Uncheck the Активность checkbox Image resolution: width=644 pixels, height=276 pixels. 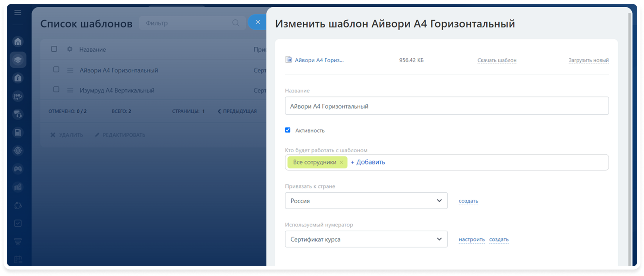pos(288,130)
